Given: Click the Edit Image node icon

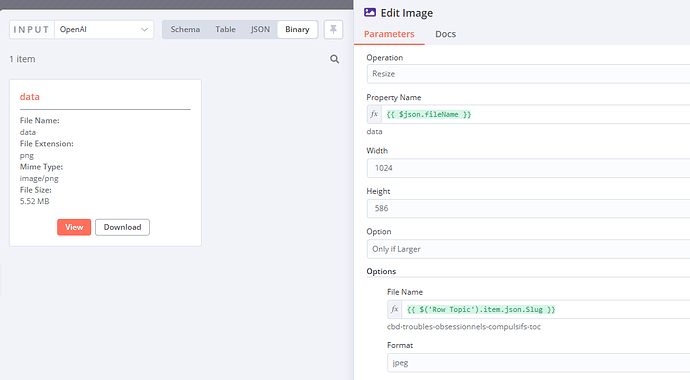Looking at the screenshot, I should pyautogui.click(x=370, y=12).
